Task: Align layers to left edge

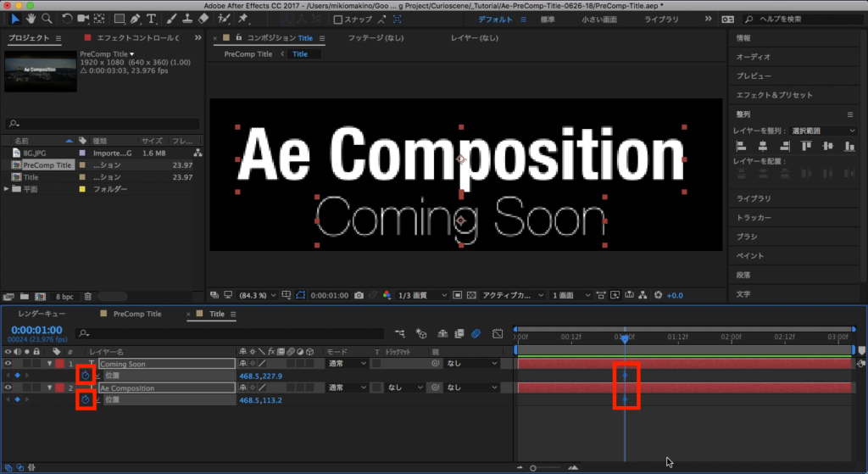Action: coord(741,146)
